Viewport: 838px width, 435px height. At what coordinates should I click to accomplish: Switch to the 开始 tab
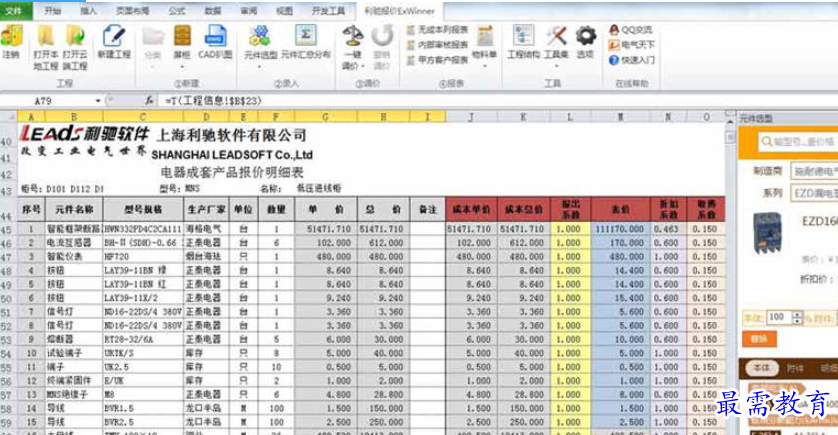click(52, 11)
